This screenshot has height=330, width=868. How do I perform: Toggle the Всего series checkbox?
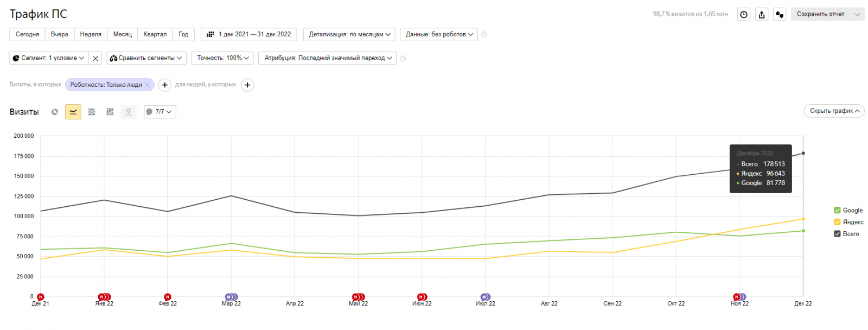[x=837, y=234]
